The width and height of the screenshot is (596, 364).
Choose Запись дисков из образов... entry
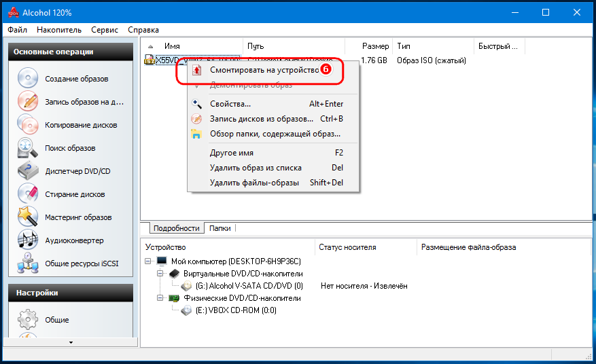click(x=273, y=119)
